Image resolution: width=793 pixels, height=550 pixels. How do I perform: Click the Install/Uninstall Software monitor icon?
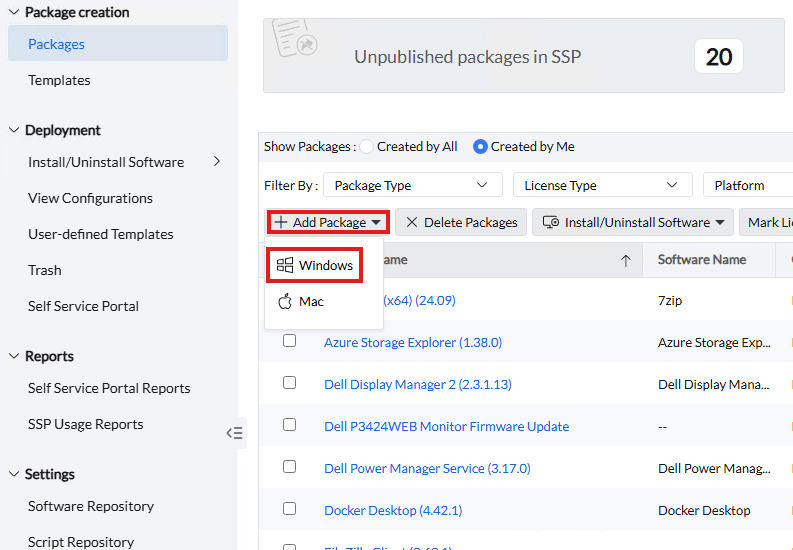(550, 222)
